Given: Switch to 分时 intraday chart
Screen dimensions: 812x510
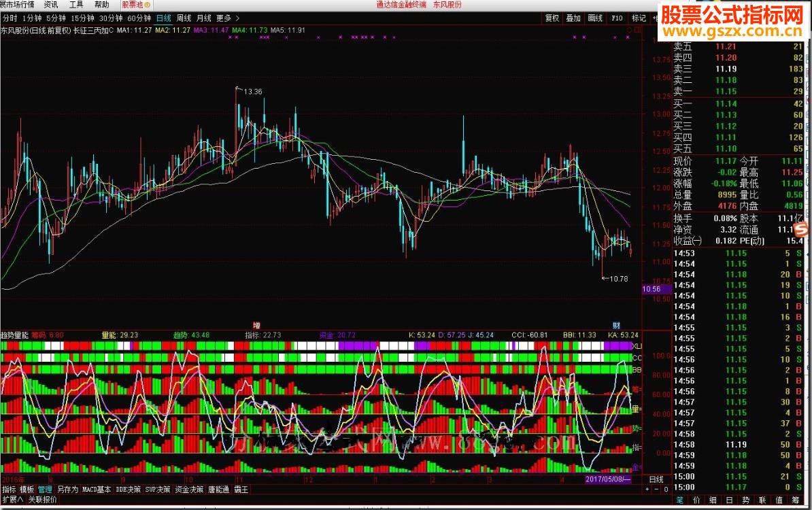Looking at the screenshot, I should click(10, 18).
